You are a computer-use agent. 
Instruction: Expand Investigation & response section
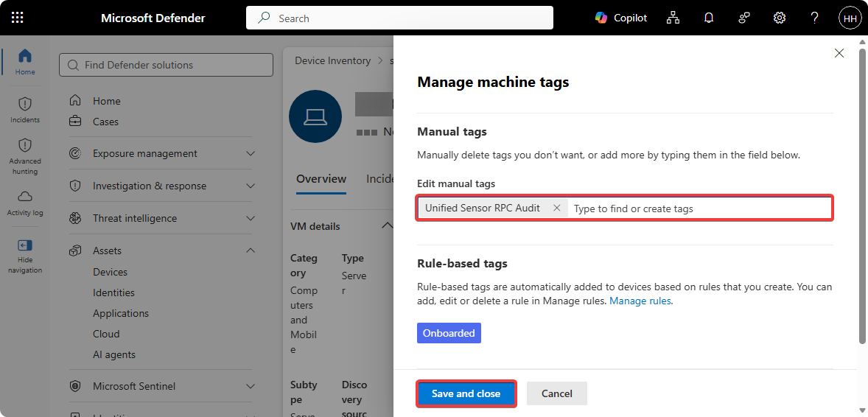(x=251, y=186)
